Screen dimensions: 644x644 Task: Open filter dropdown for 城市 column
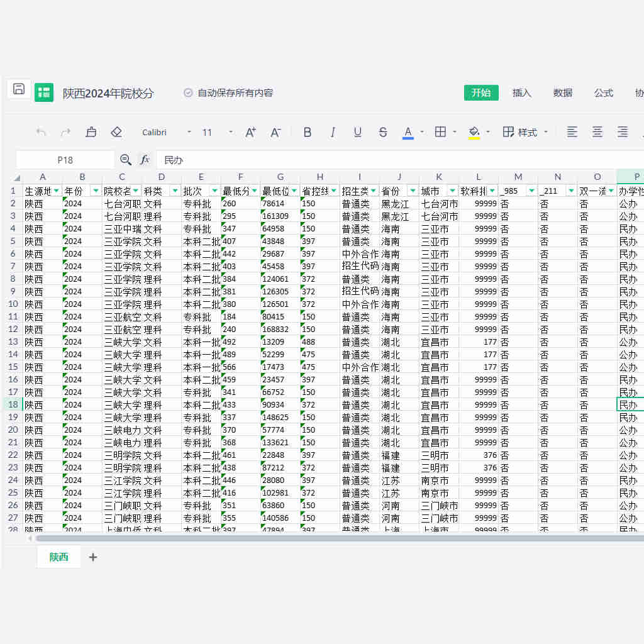(x=453, y=191)
